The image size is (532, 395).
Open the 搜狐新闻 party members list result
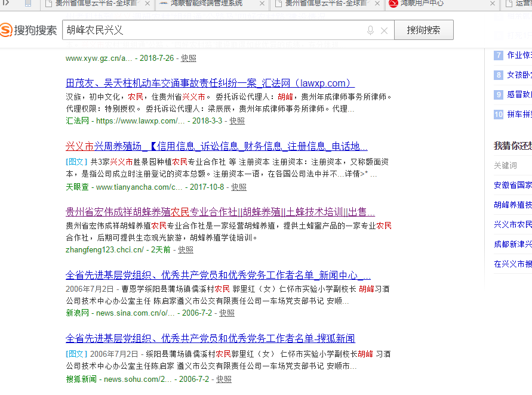coord(210,338)
